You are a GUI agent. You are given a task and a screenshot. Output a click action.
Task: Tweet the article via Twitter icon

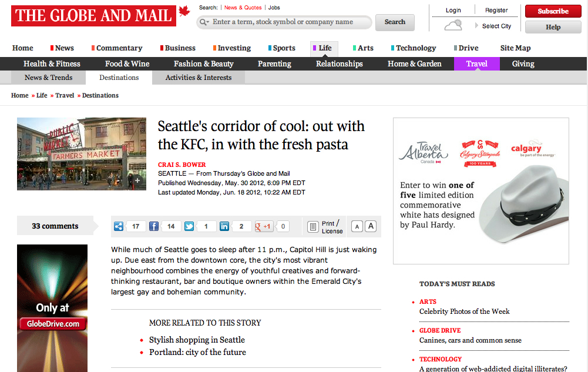189,226
